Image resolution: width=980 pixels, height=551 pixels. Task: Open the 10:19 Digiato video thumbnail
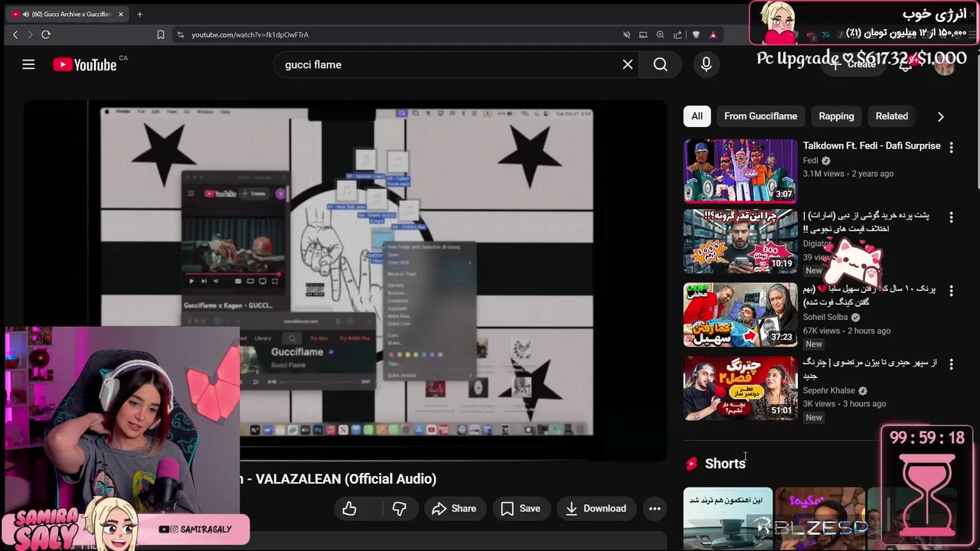click(x=740, y=242)
